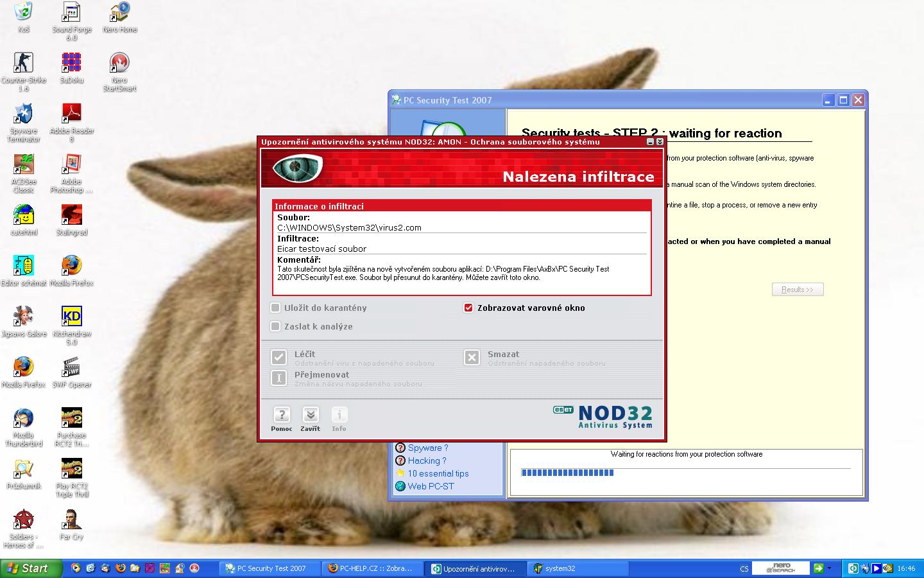Screen dimensions: 924x578
Task: Switch to Upozornění antivirov... taskbar button
Action: 476,568
